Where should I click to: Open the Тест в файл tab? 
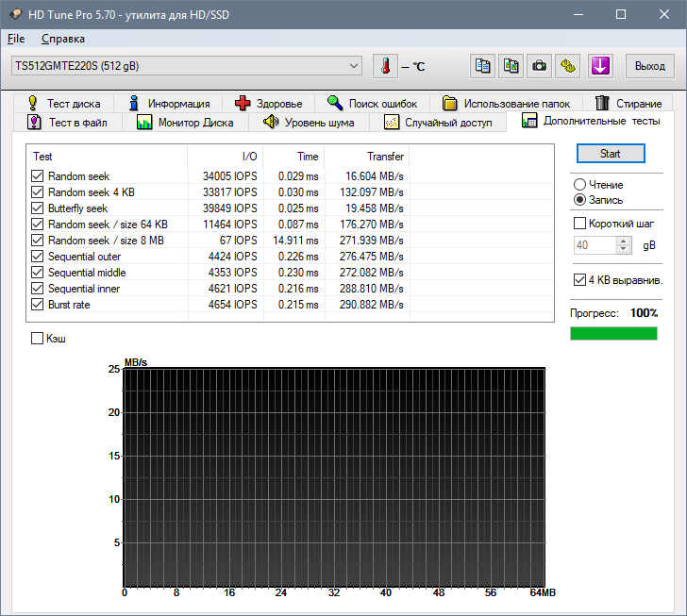[67, 123]
